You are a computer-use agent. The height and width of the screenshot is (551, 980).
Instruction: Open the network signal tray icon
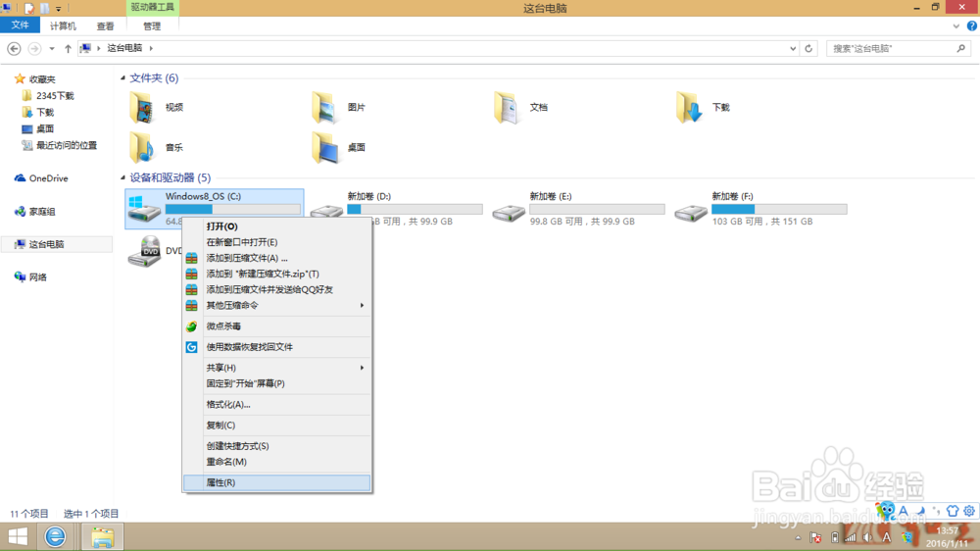pyautogui.click(x=851, y=537)
